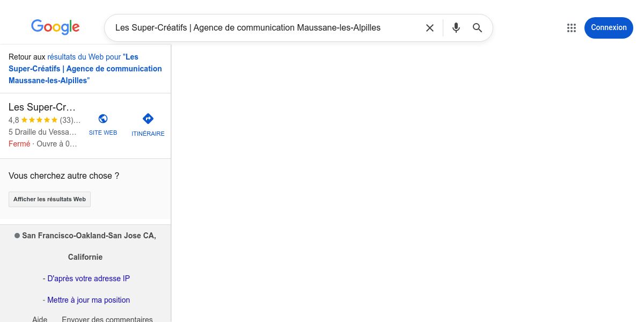Open the Google apps grid

(x=572, y=28)
